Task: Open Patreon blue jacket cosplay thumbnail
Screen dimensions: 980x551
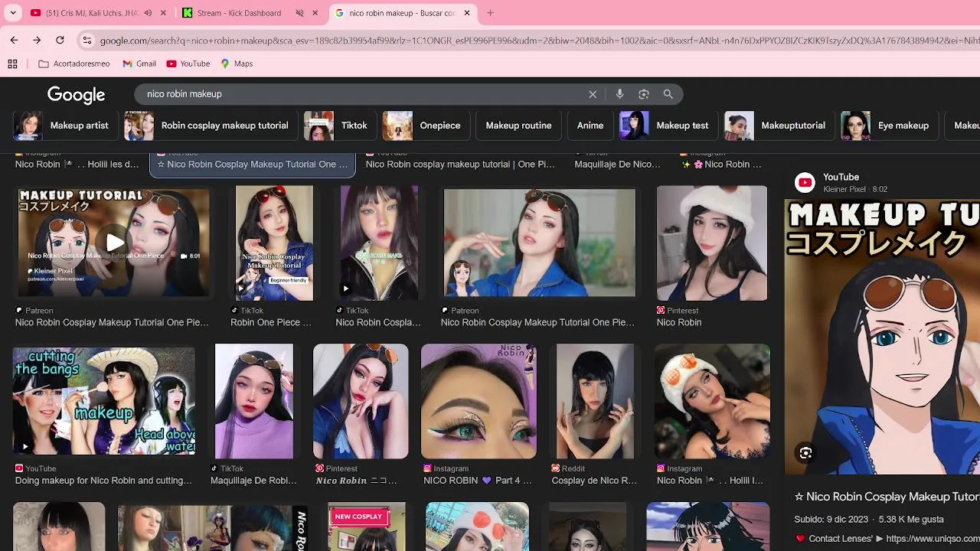Action: click(x=540, y=243)
